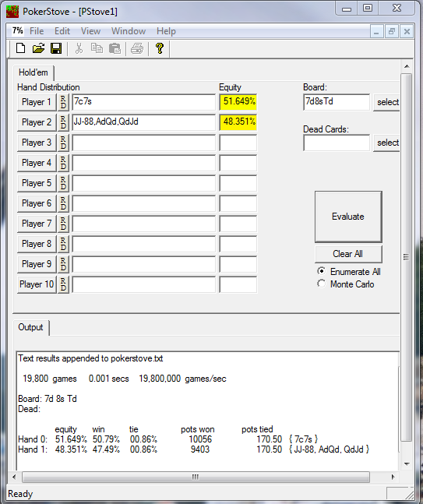Click the select button next to Dead Cards
This screenshot has height=504, width=423.
tap(386, 143)
